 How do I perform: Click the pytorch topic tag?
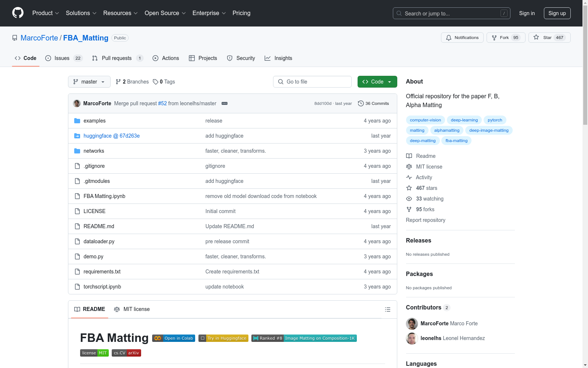coord(495,120)
